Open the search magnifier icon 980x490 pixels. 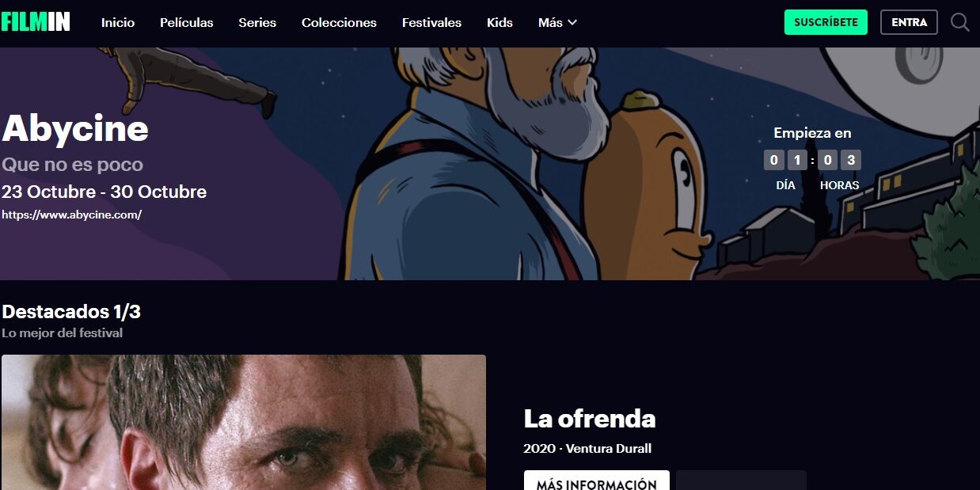(x=959, y=22)
